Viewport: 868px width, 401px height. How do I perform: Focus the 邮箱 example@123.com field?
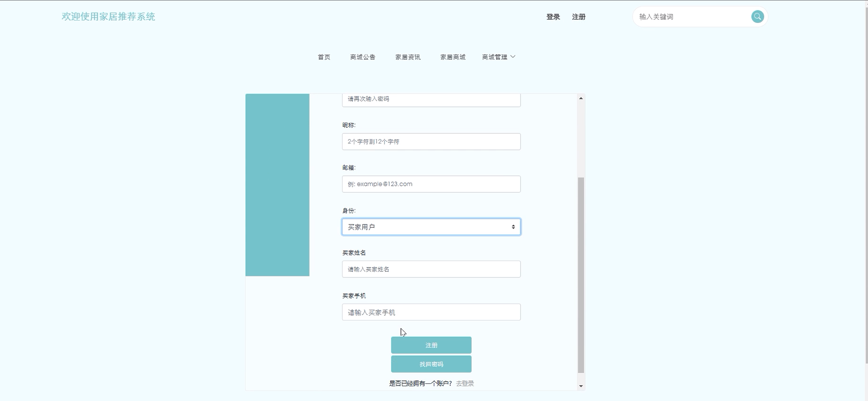pyautogui.click(x=431, y=184)
